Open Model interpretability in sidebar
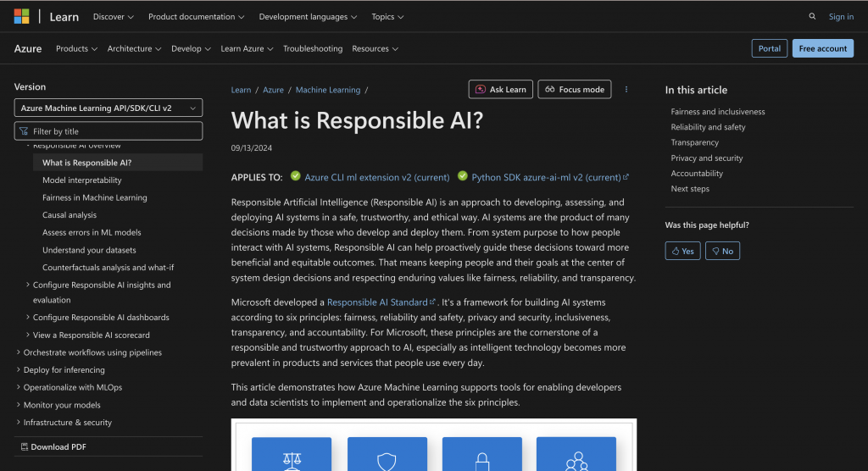This screenshot has height=471, width=868. [82, 180]
